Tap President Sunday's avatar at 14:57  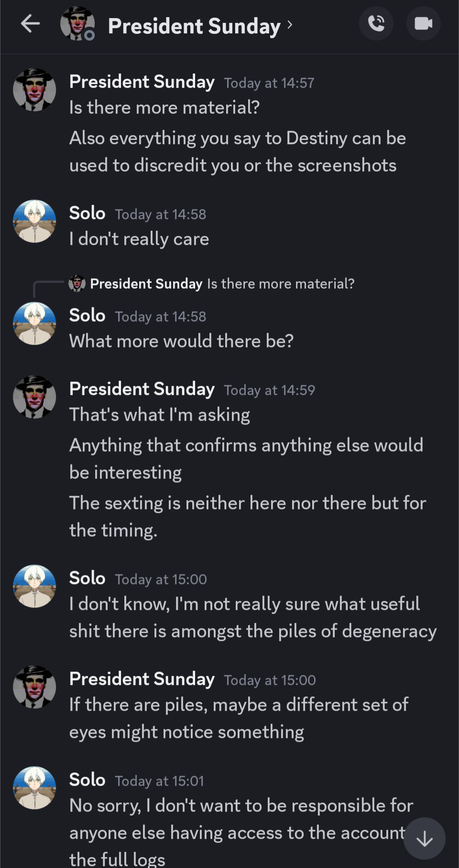[x=34, y=90]
